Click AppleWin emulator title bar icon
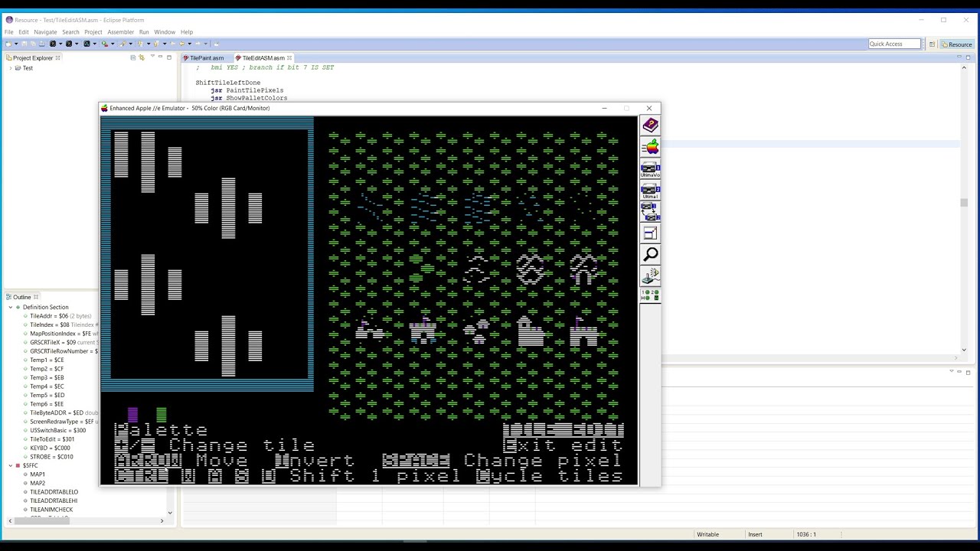This screenshot has width=980, height=551. click(x=105, y=108)
